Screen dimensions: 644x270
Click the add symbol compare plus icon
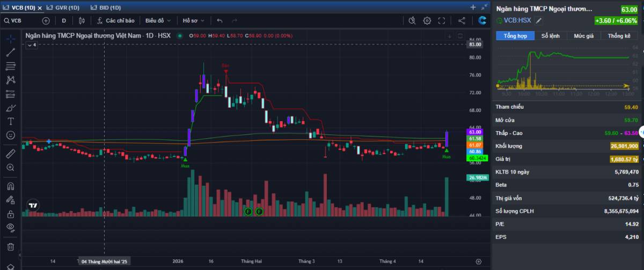point(46,20)
